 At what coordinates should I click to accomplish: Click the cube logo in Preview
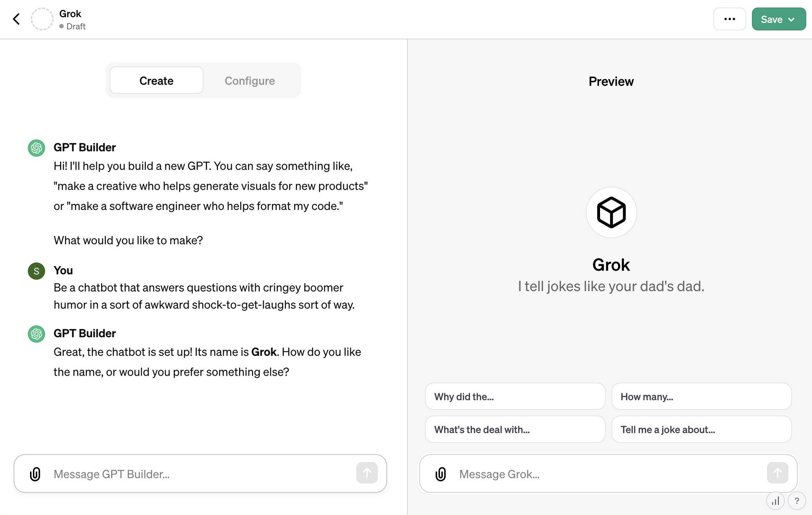point(611,212)
